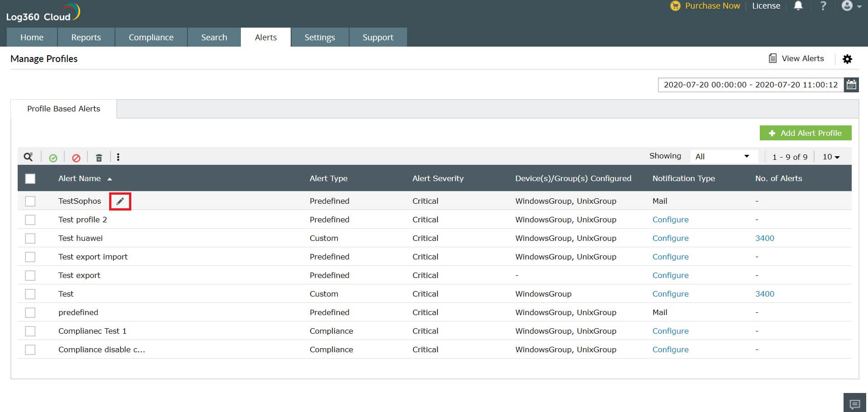Open the settings gear on Manage Profiles page
868x412 pixels.
pyautogui.click(x=848, y=59)
